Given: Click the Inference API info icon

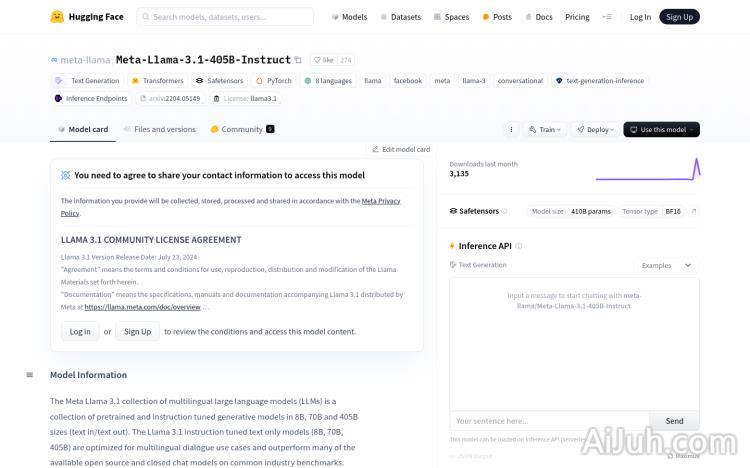Looking at the screenshot, I should 518,246.
